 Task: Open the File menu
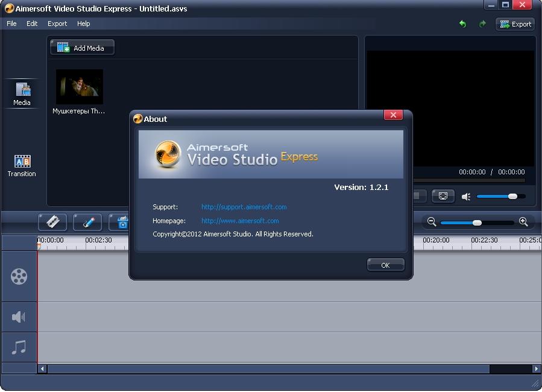point(11,24)
